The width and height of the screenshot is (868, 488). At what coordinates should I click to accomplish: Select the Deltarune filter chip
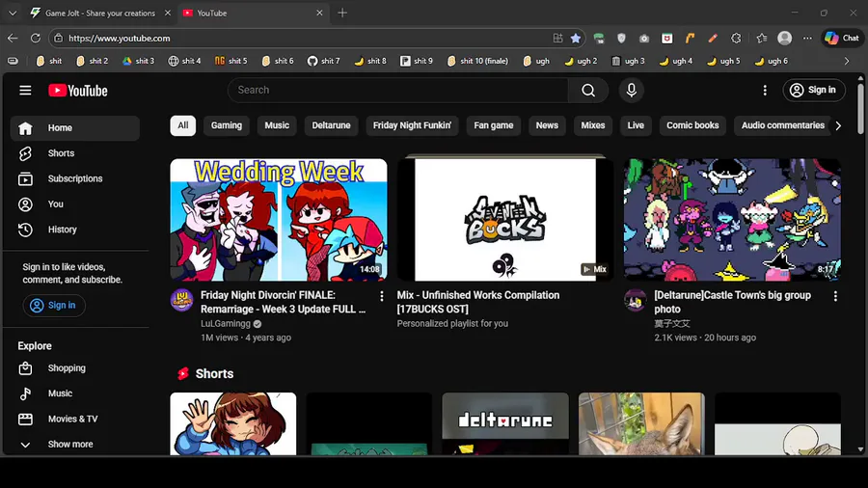(331, 125)
